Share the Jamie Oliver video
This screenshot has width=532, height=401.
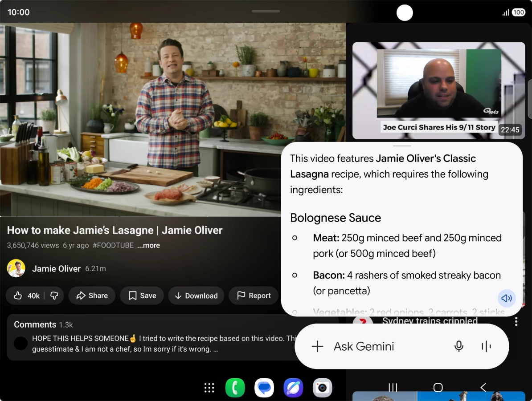pyautogui.click(x=92, y=296)
